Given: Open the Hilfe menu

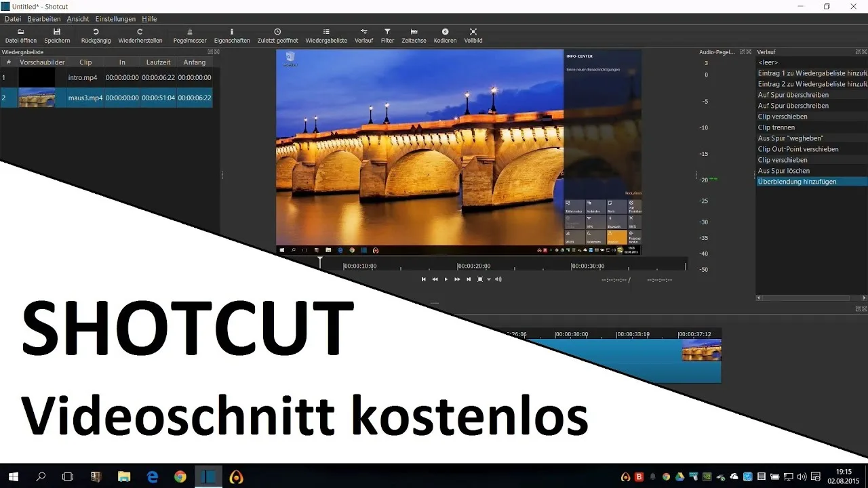Looking at the screenshot, I should [149, 19].
